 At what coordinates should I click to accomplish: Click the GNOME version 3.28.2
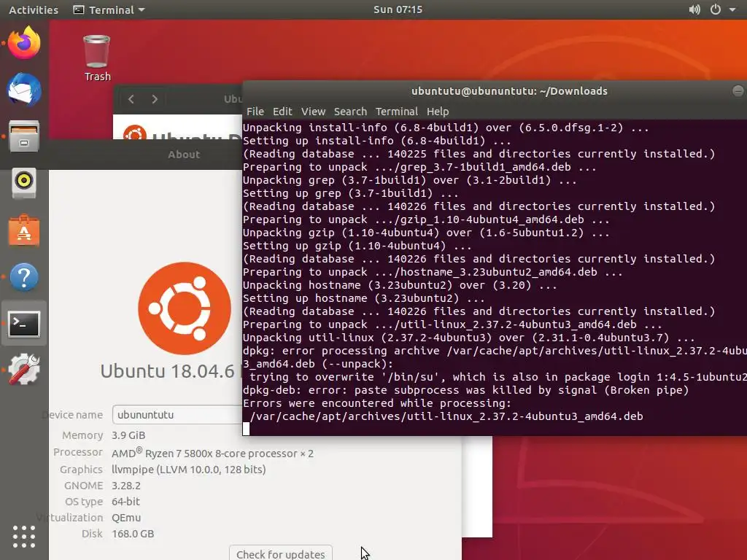point(125,485)
